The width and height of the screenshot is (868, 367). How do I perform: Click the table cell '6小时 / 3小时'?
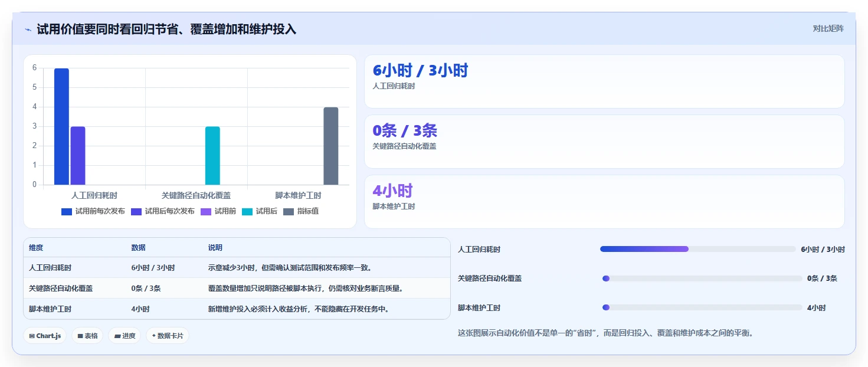pos(153,268)
